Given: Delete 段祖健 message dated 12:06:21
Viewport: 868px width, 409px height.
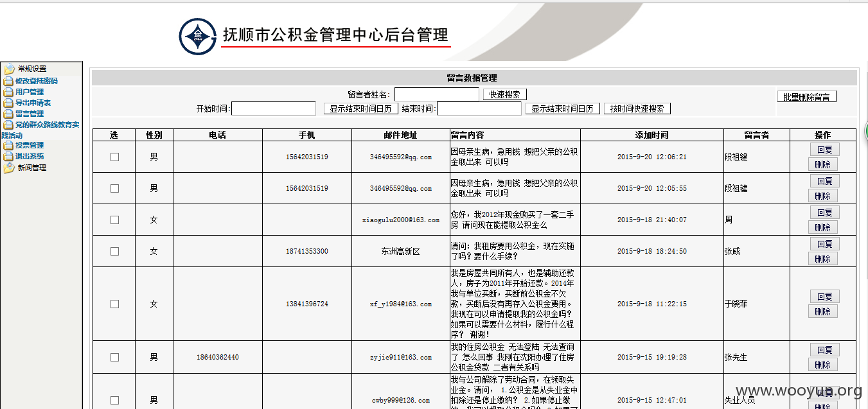Looking at the screenshot, I should point(823,164).
